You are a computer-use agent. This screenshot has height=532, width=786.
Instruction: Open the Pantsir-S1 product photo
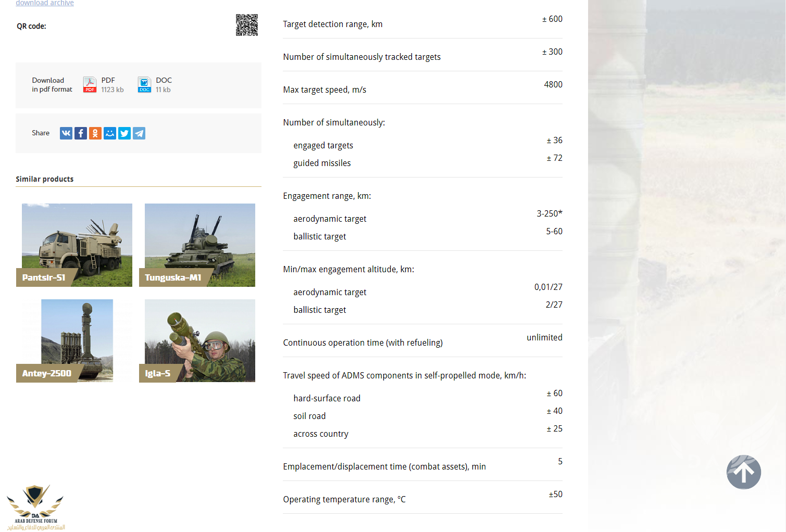click(77, 239)
